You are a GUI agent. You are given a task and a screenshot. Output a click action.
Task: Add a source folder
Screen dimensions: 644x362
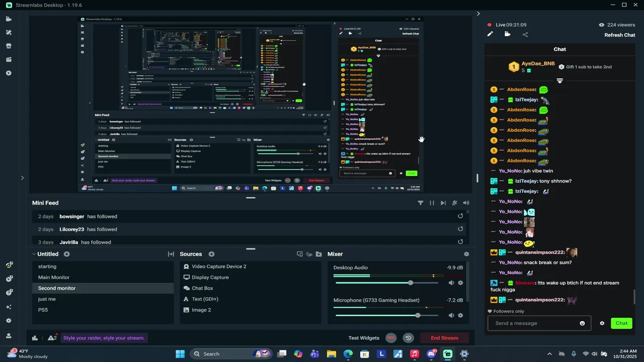point(318,254)
